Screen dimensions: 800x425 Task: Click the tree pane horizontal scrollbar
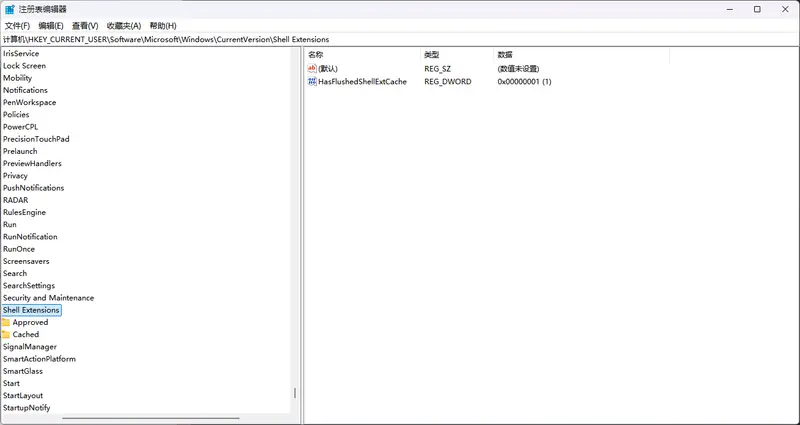coord(151,419)
